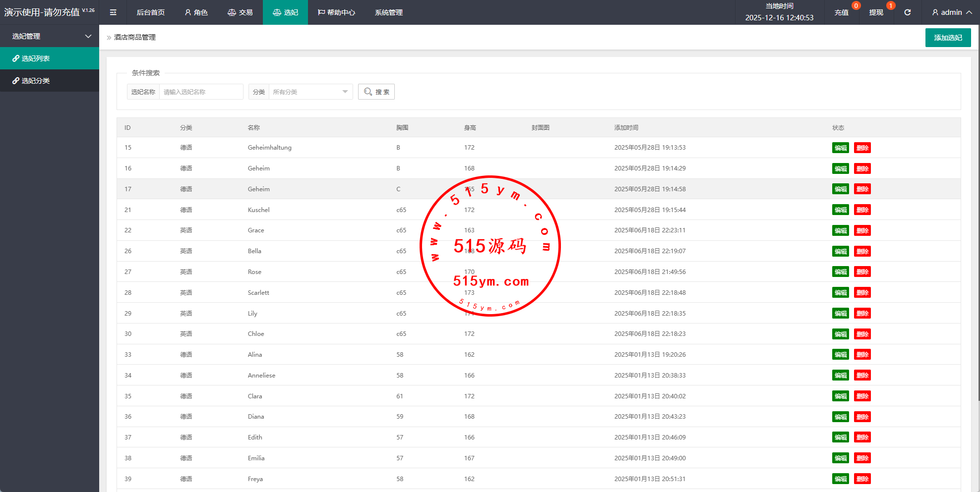Viewport: 980px width, 492px height.
Task: Go to 后台首页 tab
Action: [x=150, y=12]
